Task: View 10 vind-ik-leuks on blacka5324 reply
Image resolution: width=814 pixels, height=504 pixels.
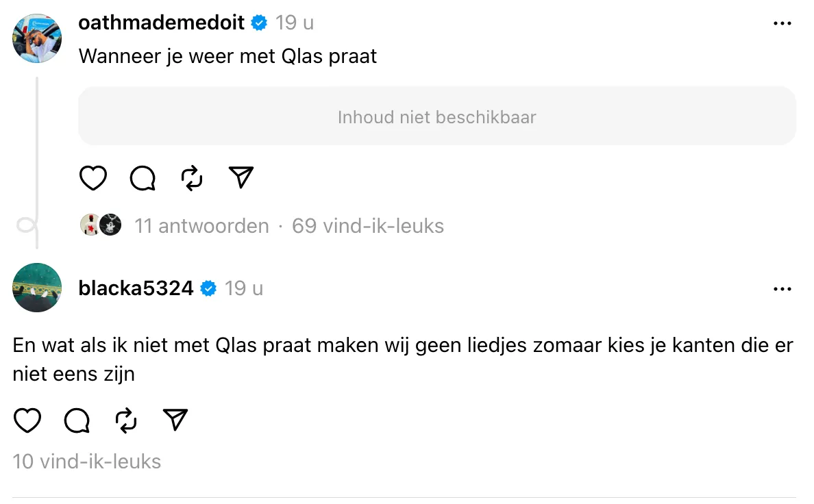Action: pos(87,462)
